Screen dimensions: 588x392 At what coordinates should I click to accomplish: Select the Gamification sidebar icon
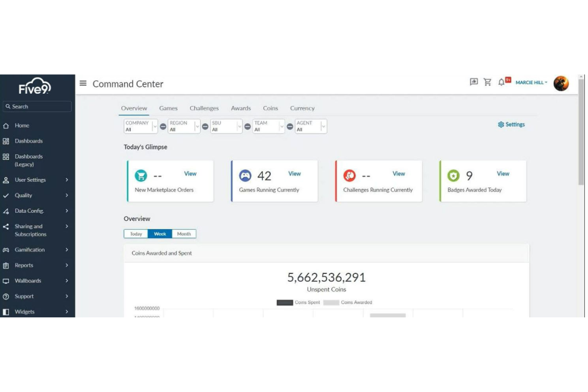(x=6, y=250)
